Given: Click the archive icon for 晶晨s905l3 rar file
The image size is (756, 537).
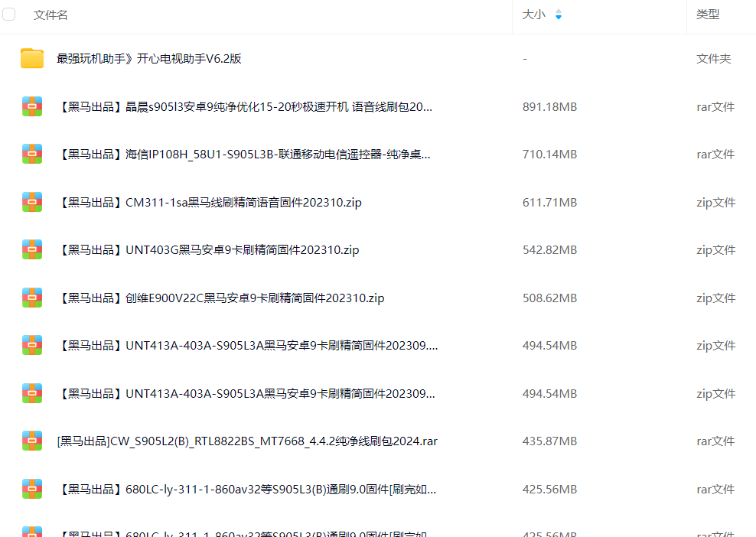Looking at the screenshot, I should coord(32,106).
